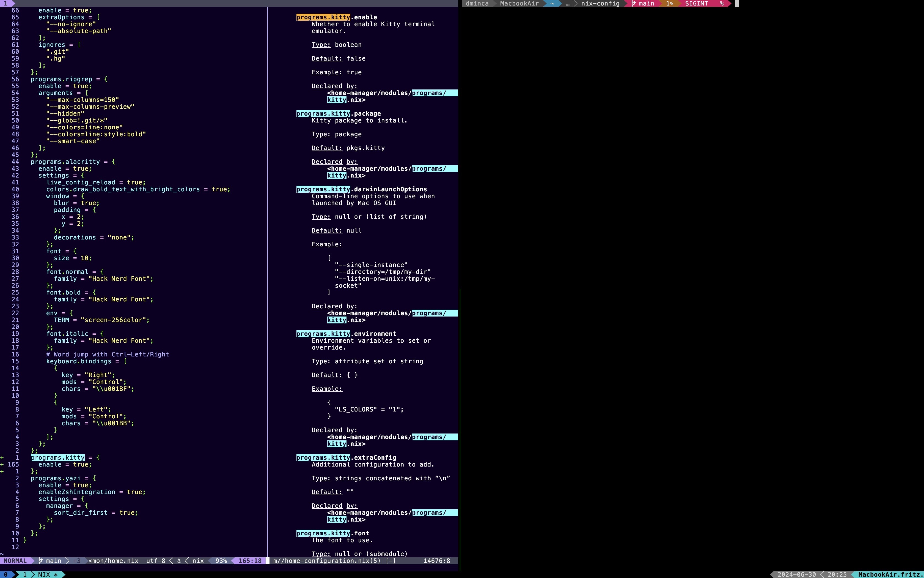Click '"--max-columns=150"' argument line
Image resolution: width=924 pixels, height=578 pixels.
[82, 100]
